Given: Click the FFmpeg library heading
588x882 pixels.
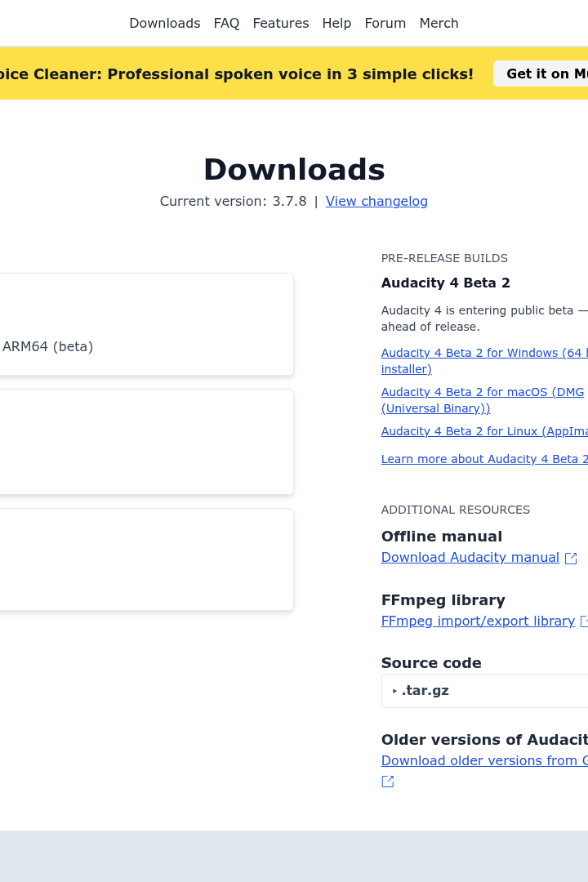Looking at the screenshot, I should click(443, 600).
